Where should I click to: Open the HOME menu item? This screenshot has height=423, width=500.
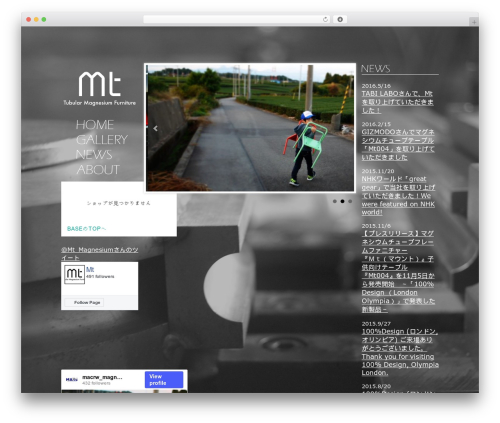95,125
